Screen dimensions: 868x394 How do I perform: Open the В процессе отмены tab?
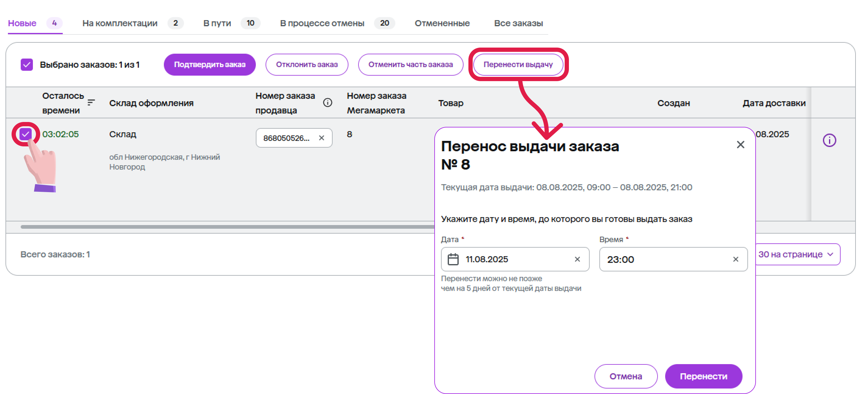pos(322,23)
